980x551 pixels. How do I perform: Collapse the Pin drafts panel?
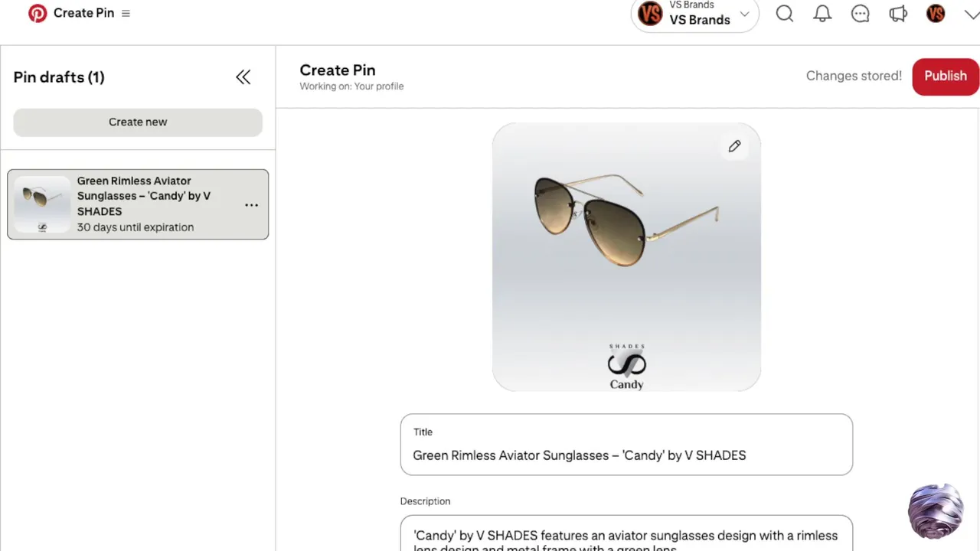click(243, 77)
